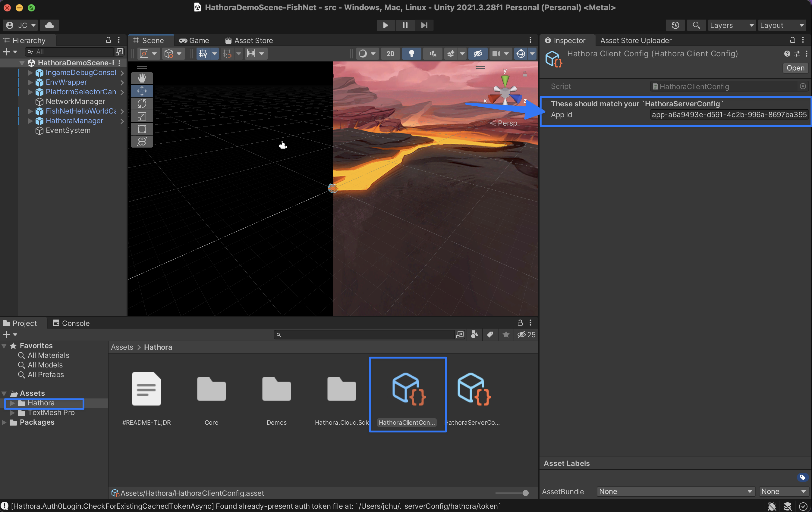Toggle scene visibility of hidden objects
Image resolution: width=812 pixels, height=512 pixels.
pyautogui.click(x=478, y=54)
